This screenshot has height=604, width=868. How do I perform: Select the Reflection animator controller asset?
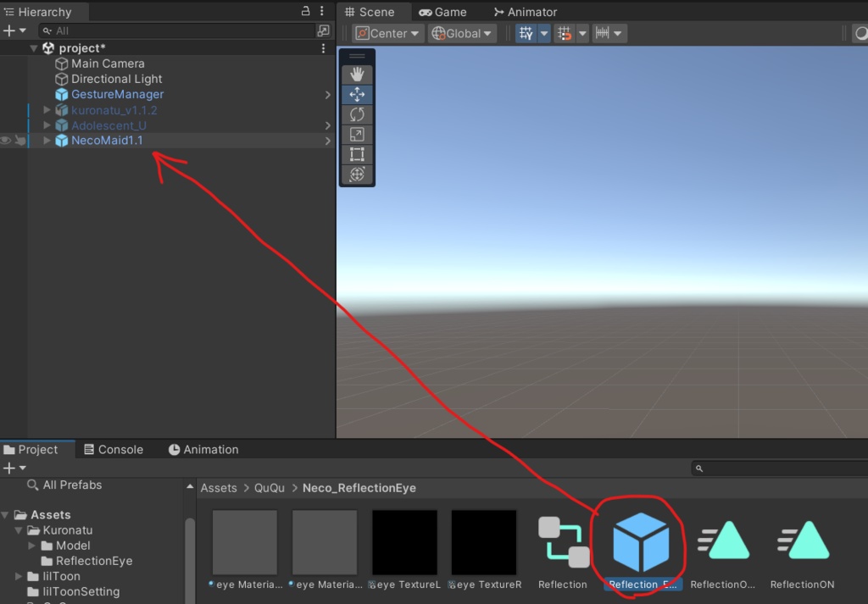point(564,543)
